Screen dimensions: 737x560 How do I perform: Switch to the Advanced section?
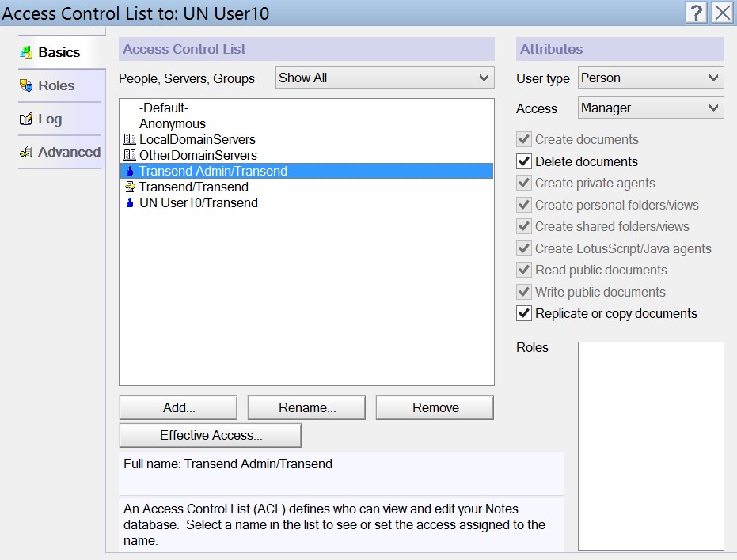(x=59, y=152)
